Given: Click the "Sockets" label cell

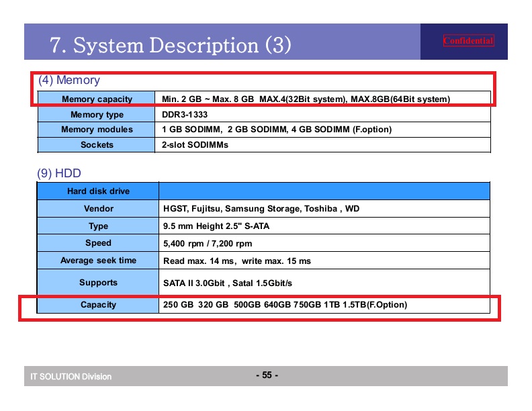Looking at the screenshot, I should (x=97, y=145).
